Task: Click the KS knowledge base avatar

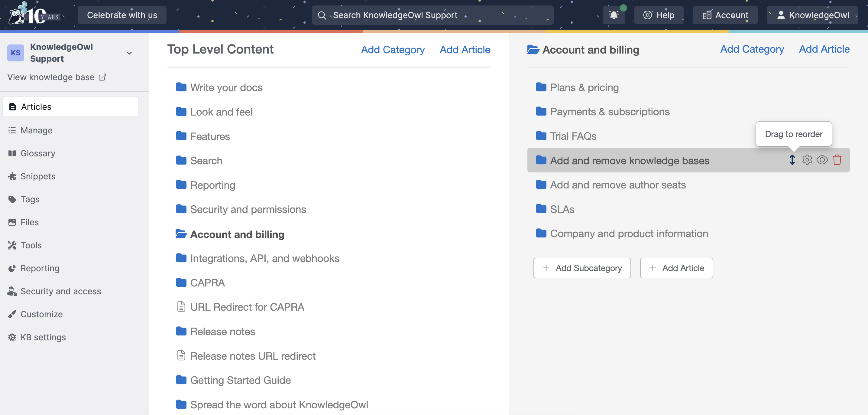Action: [x=15, y=53]
